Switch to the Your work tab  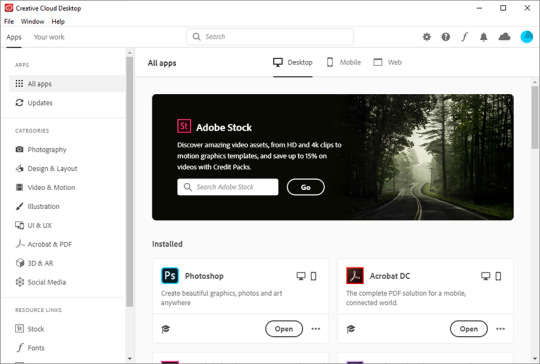[x=49, y=37]
